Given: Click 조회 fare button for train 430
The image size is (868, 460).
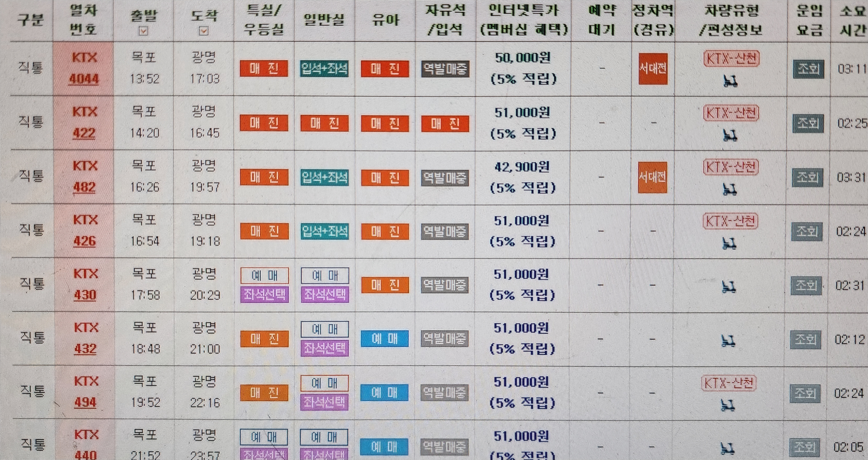Looking at the screenshot, I should (x=806, y=286).
